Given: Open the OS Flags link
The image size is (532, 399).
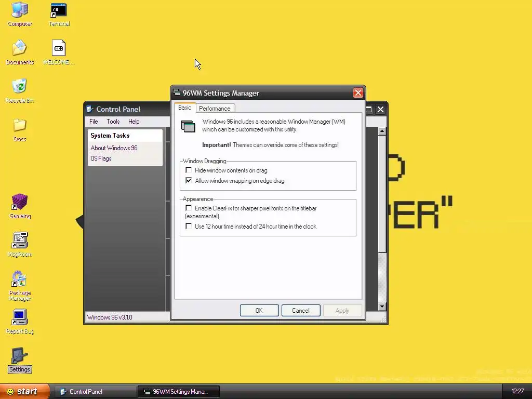Looking at the screenshot, I should pos(101,158).
